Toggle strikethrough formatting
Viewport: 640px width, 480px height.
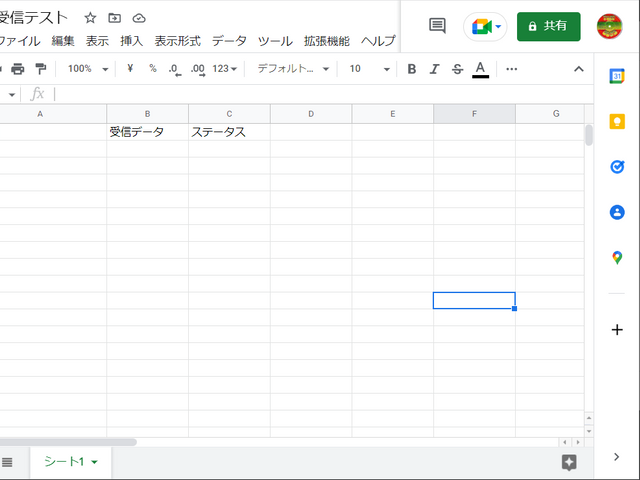pos(457,69)
